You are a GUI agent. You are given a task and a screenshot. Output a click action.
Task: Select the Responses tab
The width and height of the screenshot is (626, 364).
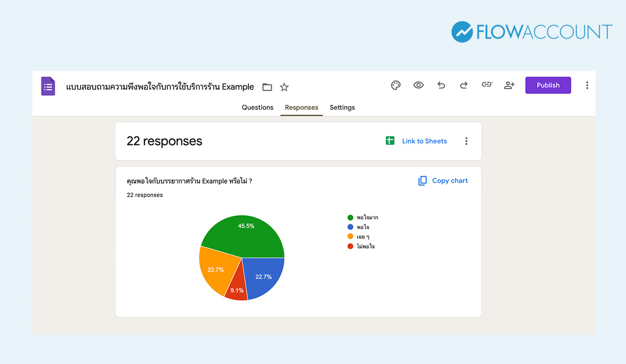click(302, 107)
